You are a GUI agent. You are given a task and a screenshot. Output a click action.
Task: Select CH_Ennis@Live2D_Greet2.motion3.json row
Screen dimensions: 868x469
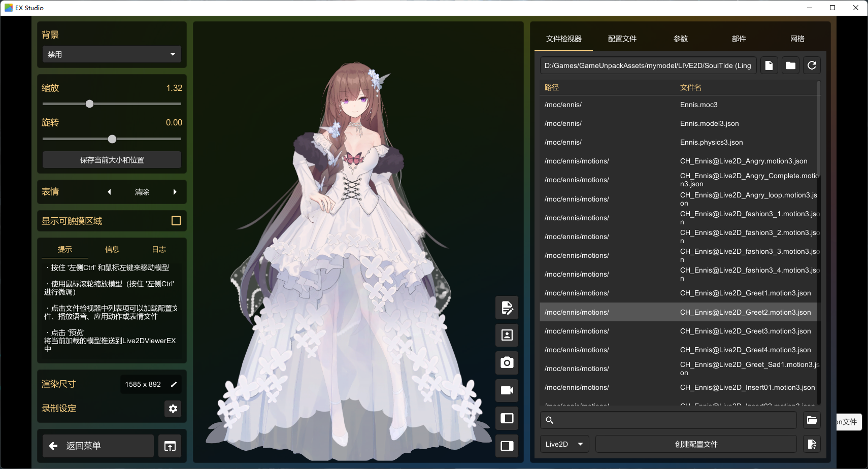(679, 312)
